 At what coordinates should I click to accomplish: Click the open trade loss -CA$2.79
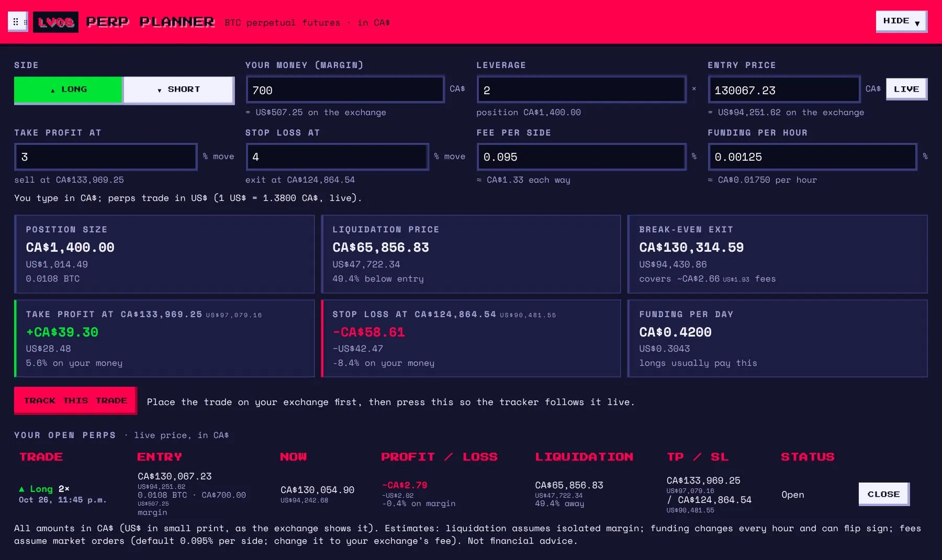click(405, 485)
